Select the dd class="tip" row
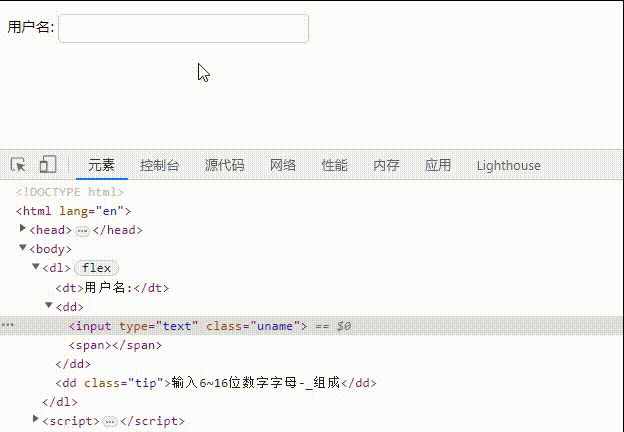Screen dimensions: 624x432 216,383
